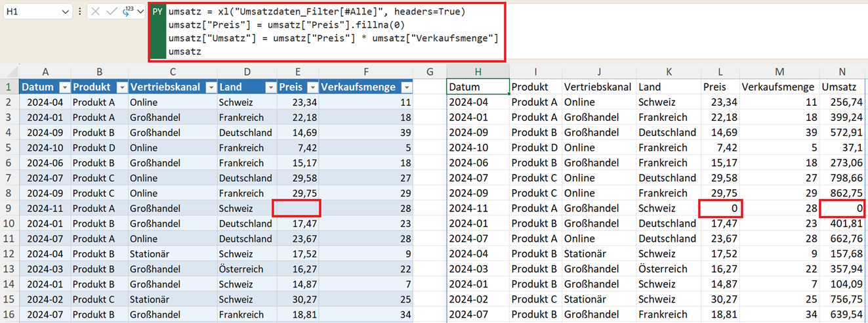The image size is (868, 323).
Task: Open the Vertriebskanal filter dropdown
Action: coord(211,87)
